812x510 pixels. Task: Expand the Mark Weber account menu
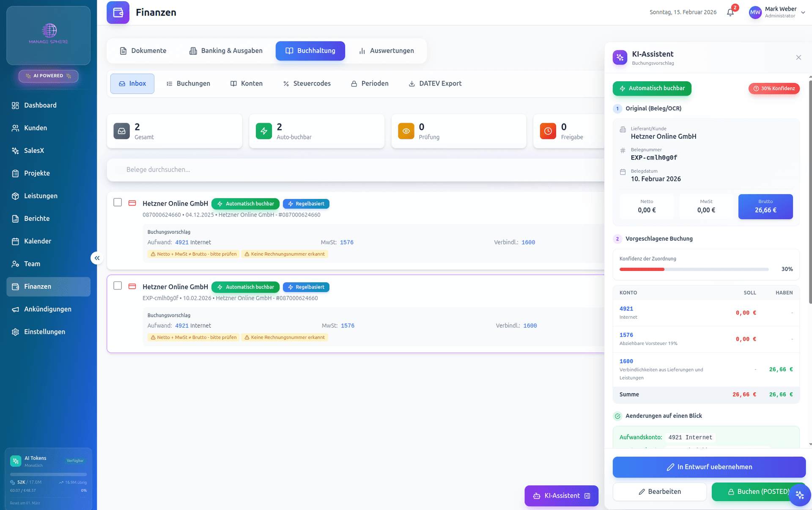803,13
